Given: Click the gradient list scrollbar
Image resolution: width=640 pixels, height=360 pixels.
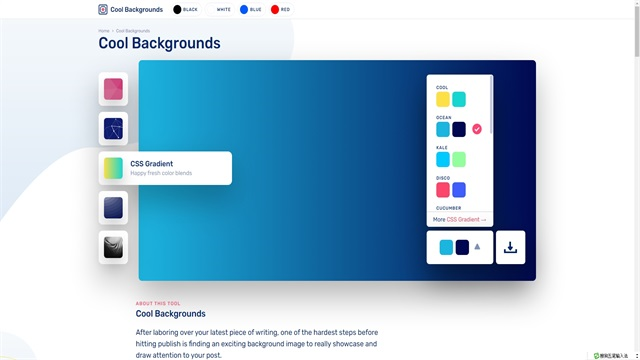Looking at the screenshot, I should tap(491, 105).
